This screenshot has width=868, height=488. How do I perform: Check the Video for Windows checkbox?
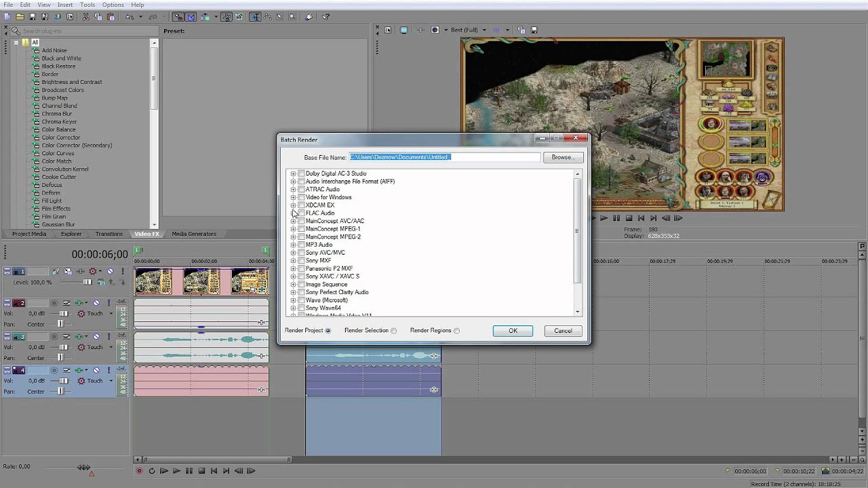tap(301, 197)
